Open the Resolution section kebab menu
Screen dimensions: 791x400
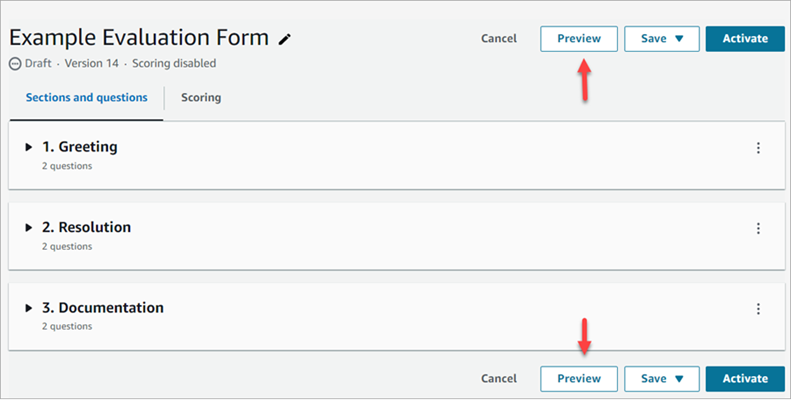tap(758, 228)
